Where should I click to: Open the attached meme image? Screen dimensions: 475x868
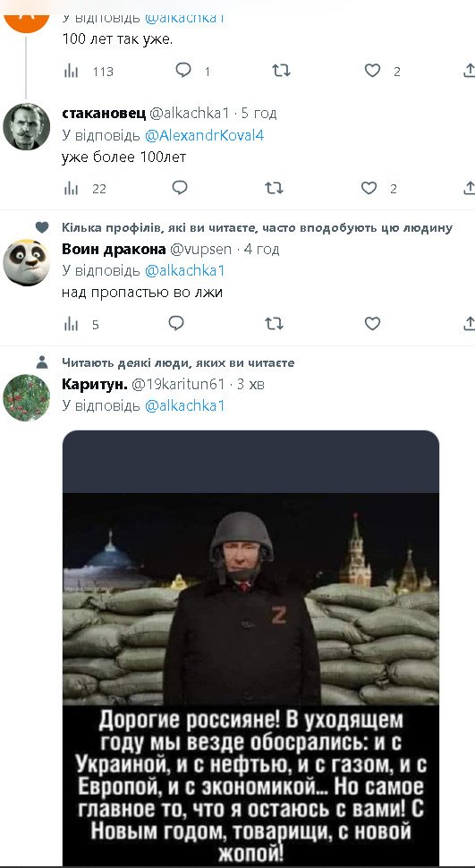point(250,648)
